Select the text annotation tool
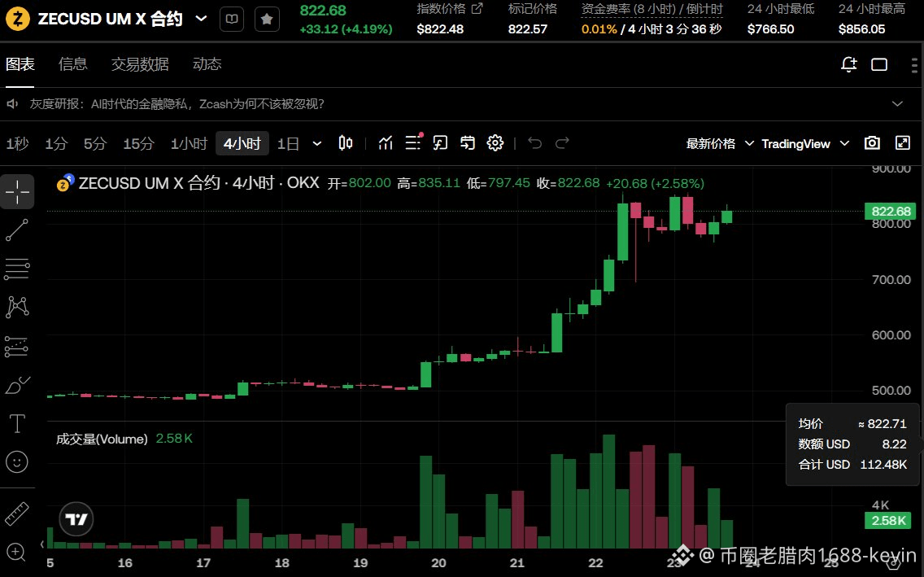The image size is (924, 577). (17, 423)
